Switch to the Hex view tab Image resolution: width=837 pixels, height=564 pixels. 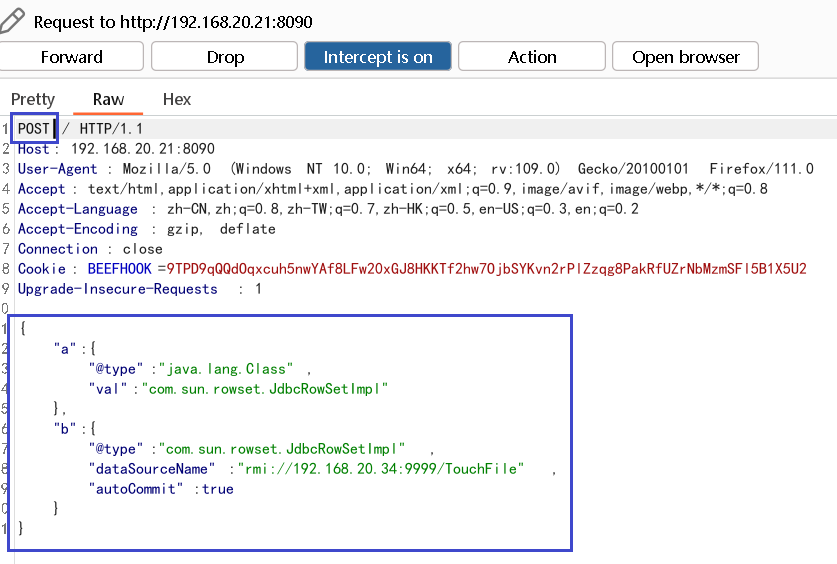pyautogui.click(x=177, y=99)
